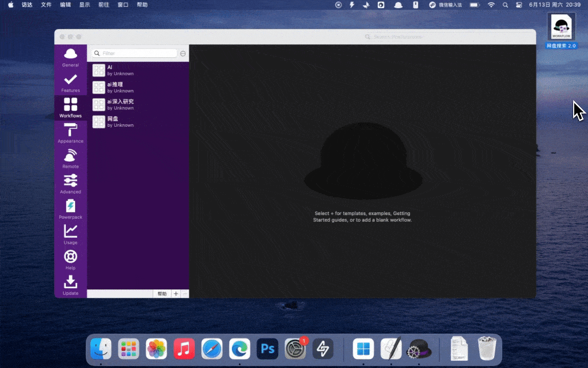This screenshot has width=588, height=368.
Task: Select the 'ai深入研究' workflow
Action: coord(138,104)
